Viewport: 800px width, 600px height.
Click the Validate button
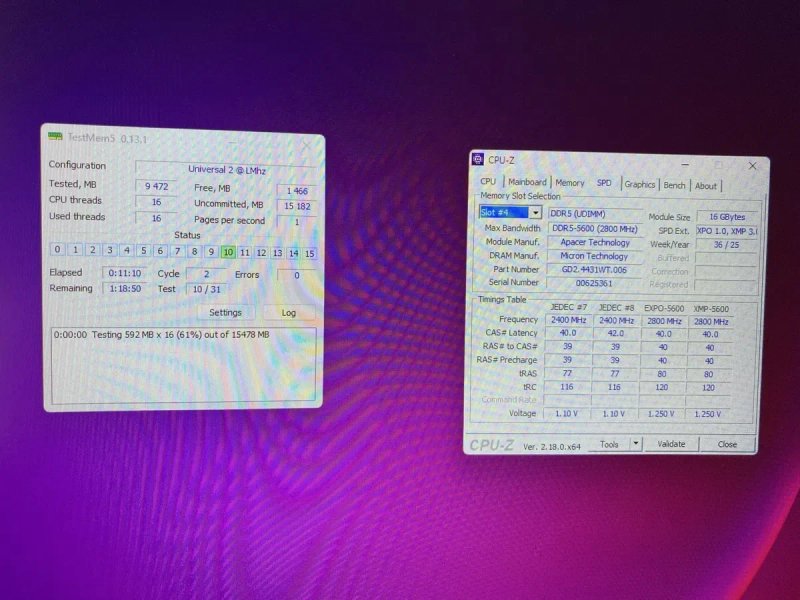pos(671,444)
